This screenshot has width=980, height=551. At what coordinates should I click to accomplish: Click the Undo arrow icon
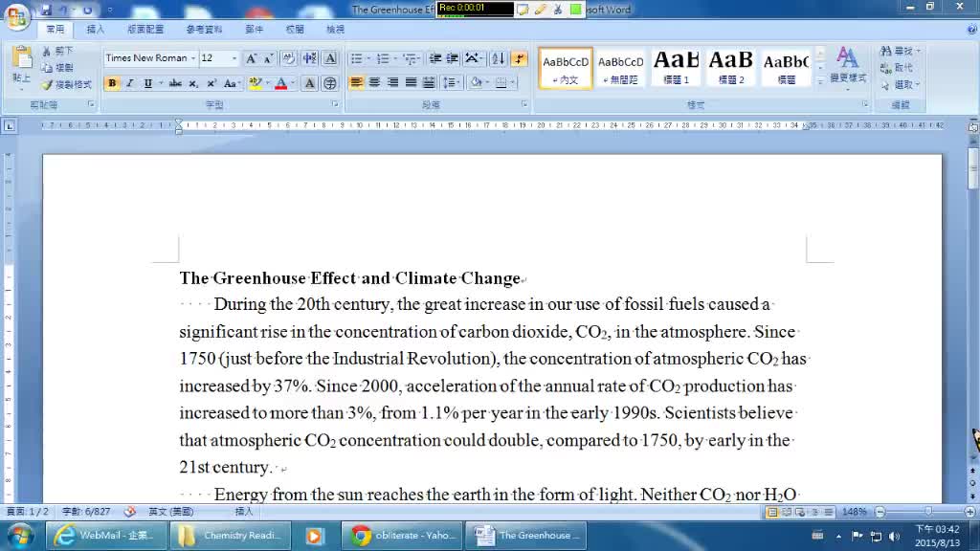[63, 10]
